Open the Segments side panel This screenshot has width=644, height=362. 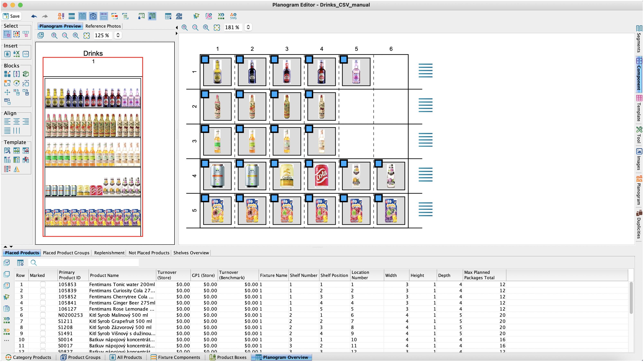pyautogui.click(x=639, y=39)
